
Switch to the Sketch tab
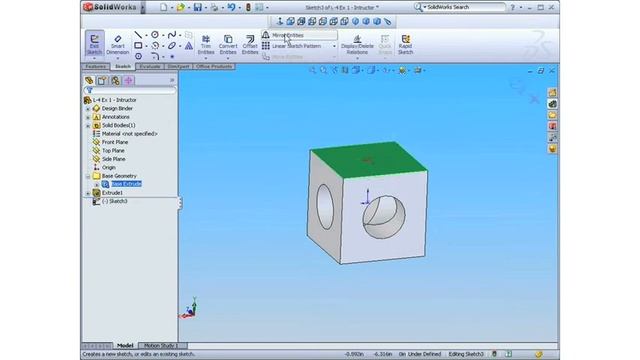click(x=123, y=66)
